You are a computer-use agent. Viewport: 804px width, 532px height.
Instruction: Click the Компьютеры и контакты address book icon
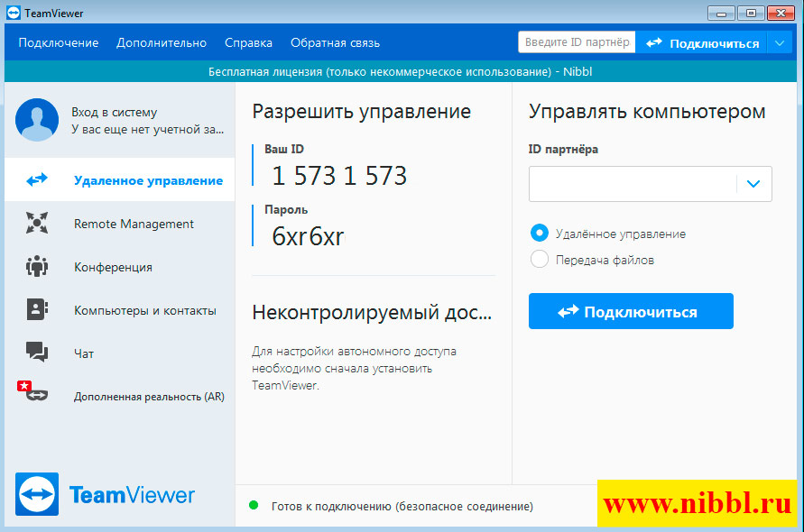coord(37,309)
